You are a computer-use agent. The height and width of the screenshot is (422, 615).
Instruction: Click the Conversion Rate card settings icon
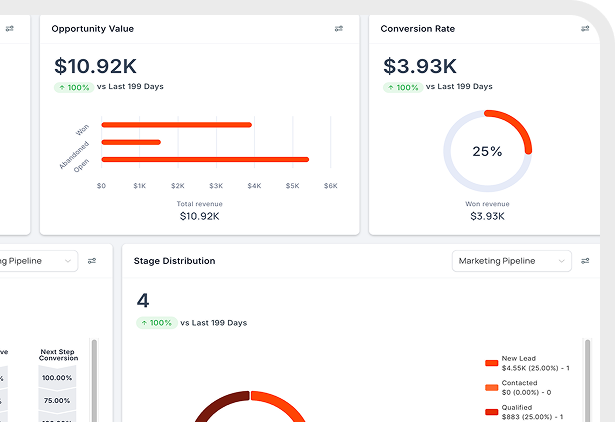[x=585, y=29]
